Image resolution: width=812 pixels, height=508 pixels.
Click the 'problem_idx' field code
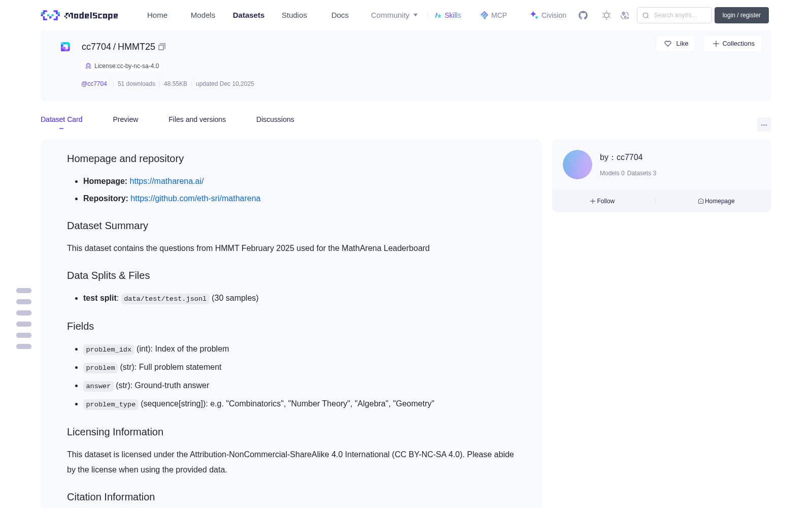(109, 350)
